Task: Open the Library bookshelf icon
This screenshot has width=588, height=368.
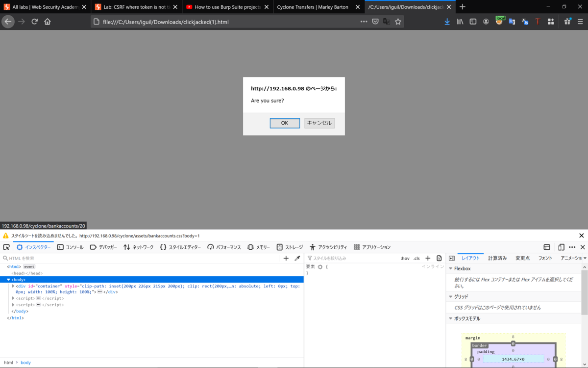Action: [460, 22]
